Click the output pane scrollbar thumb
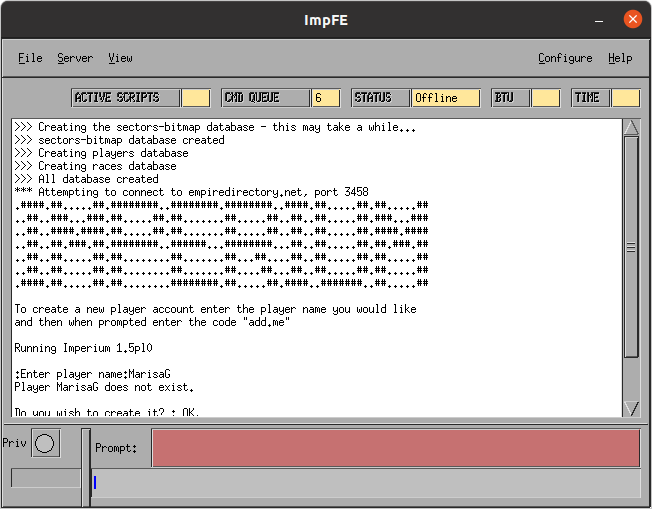The height and width of the screenshot is (509, 652). click(631, 247)
